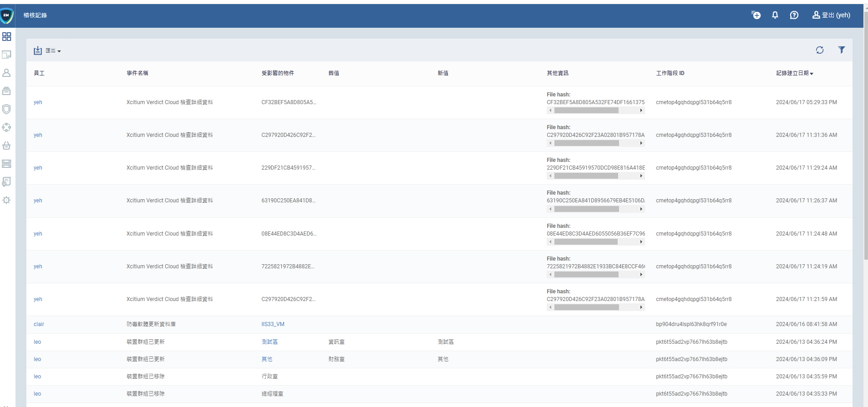Select affected object CF32BEF5A8D805A5… cell
Image resolution: width=868 pixels, height=407 pixels.
point(289,102)
